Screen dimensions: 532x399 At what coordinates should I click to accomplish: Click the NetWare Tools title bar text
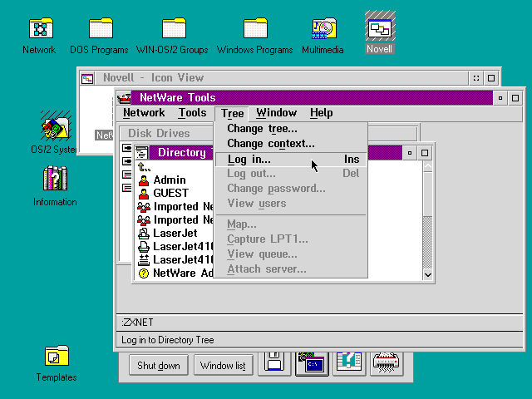(177, 98)
